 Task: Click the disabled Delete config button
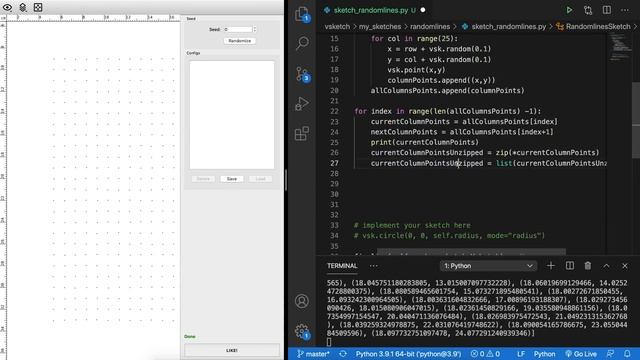(203, 179)
